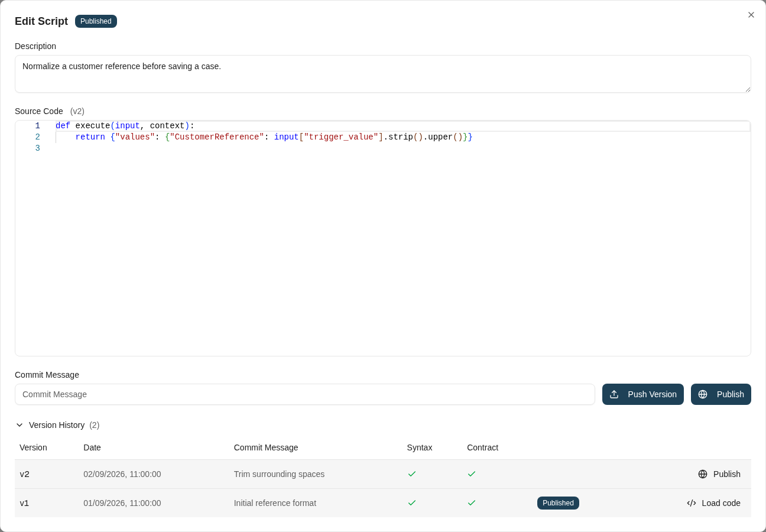Close the Edit Script dialog
This screenshot has height=532, width=766.
coord(751,15)
